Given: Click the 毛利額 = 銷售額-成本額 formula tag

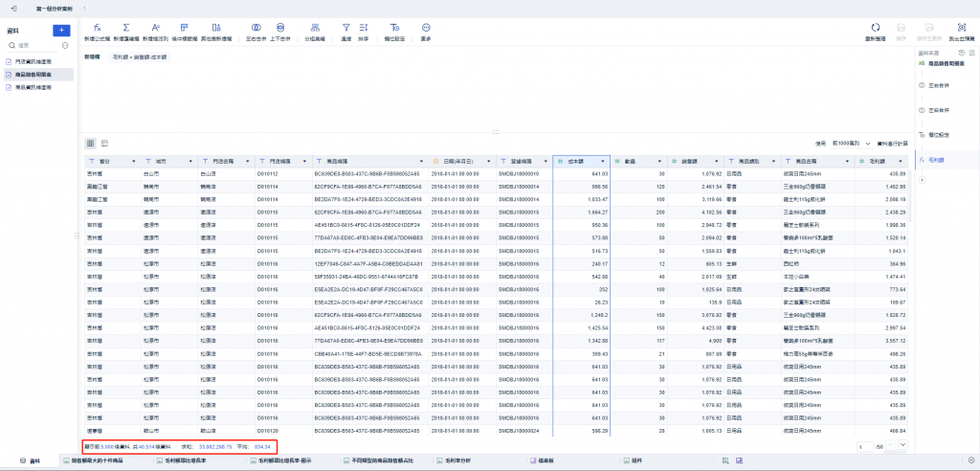Looking at the screenshot, I should (140, 56).
